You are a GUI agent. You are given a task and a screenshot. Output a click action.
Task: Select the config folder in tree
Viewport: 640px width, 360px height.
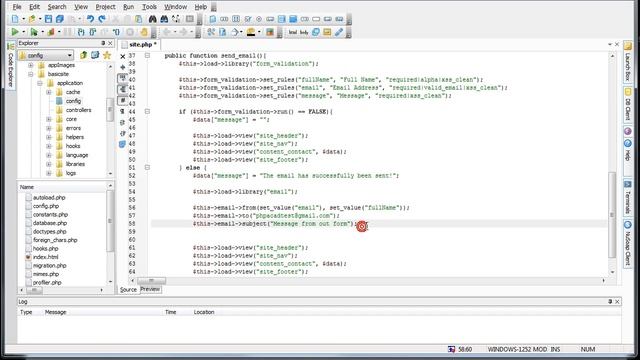[73, 101]
